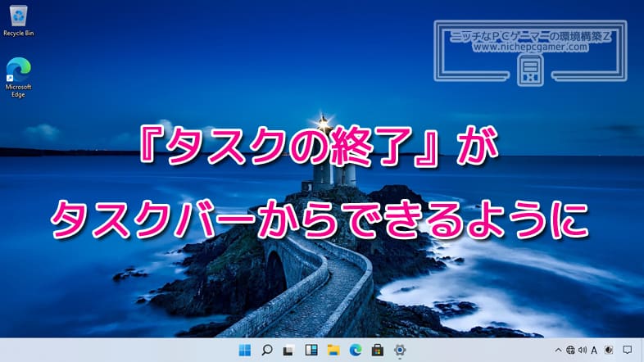Open Microsoft Store from the taskbar
The width and height of the screenshot is (644, 362).
tap(378, 350)
